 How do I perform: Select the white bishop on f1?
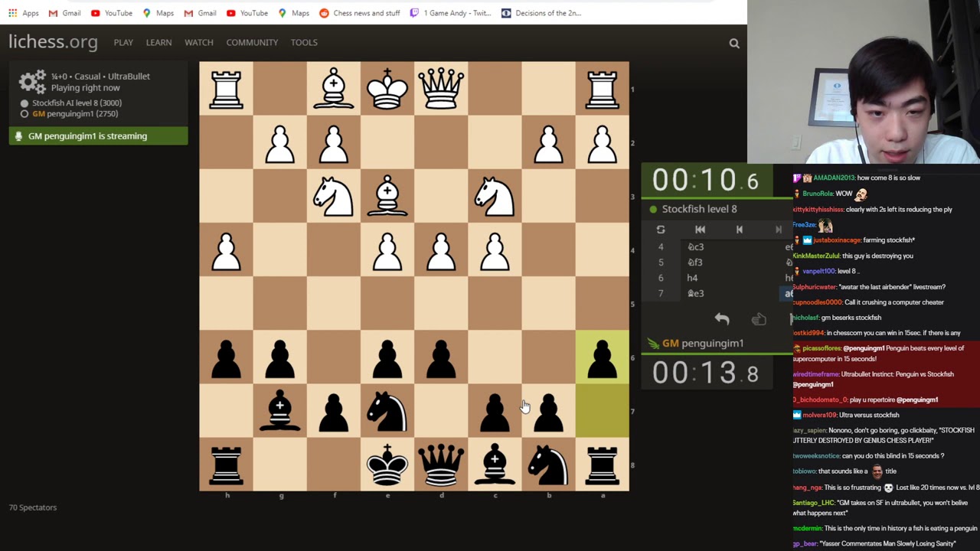coord(334,89)
